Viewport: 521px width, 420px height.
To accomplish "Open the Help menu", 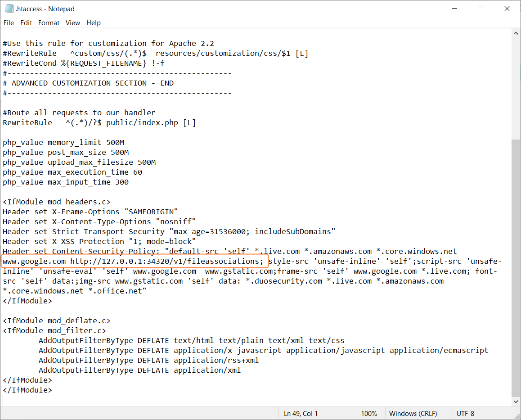I will pyautogui.click(x=94, y=23).
